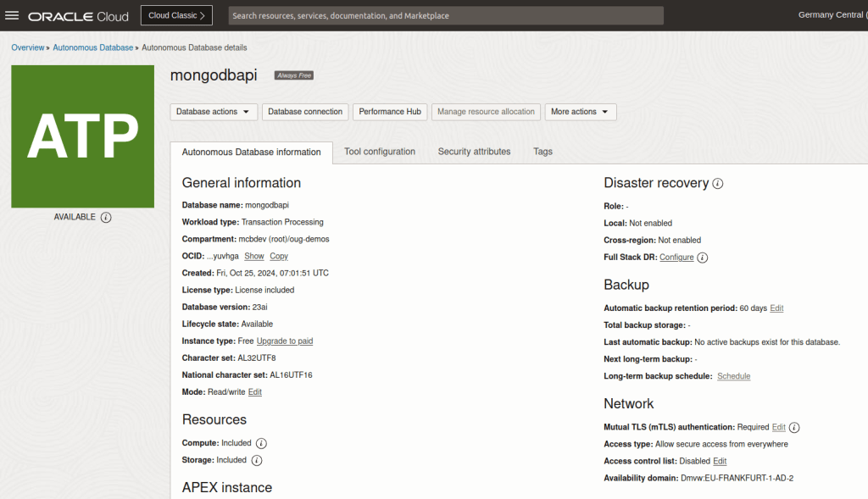Click the Database connection button
This screenshot has height=499, width=868.
[305, 112]
